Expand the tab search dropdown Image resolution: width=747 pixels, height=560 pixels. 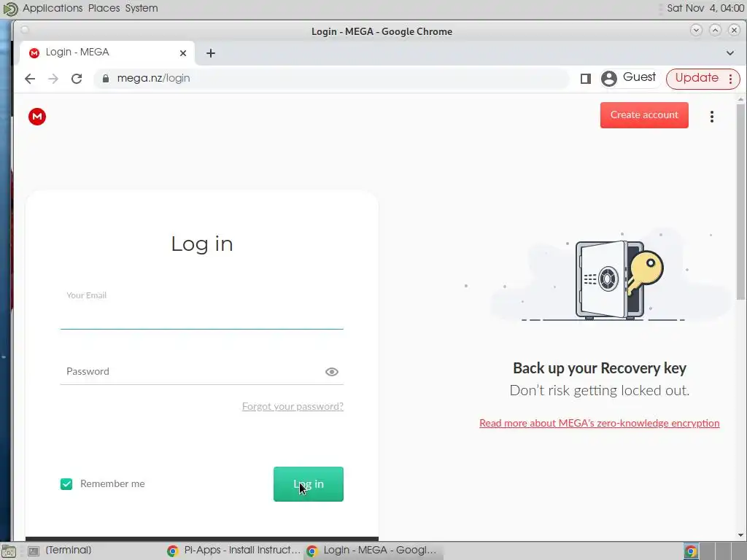click(729, 53)
